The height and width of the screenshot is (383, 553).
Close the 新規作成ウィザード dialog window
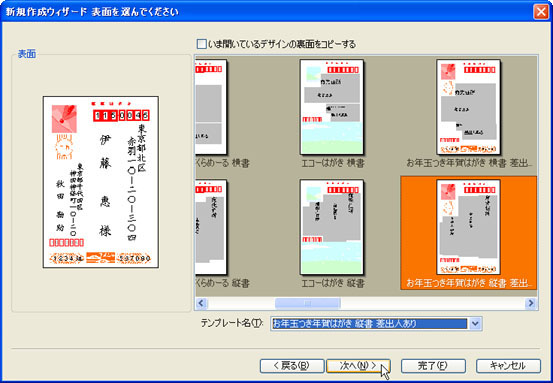[x=541, y=12]
